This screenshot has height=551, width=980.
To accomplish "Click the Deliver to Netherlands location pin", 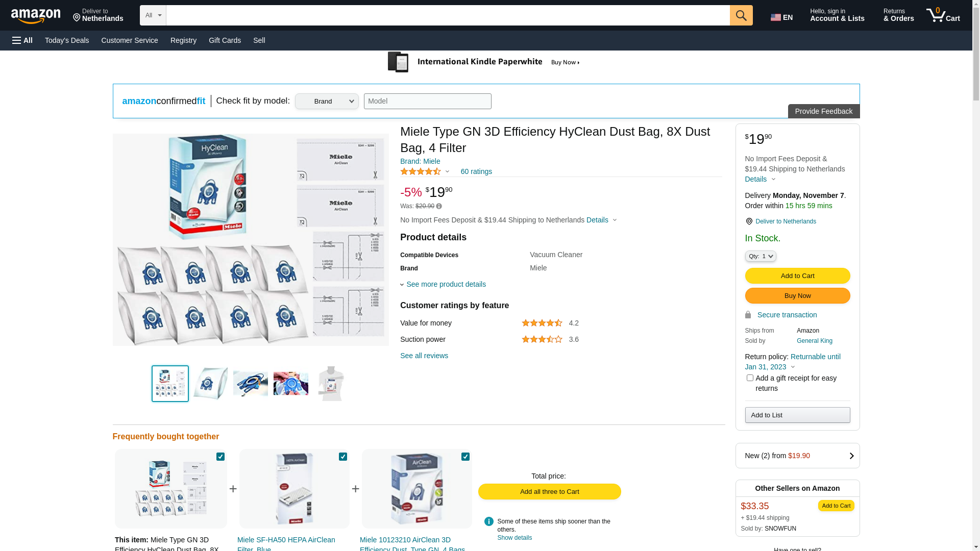I will 749,221.
